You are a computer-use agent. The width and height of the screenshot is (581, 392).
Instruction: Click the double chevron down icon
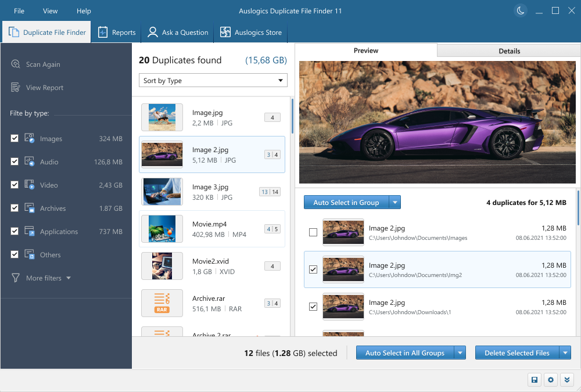click(567, 380)
